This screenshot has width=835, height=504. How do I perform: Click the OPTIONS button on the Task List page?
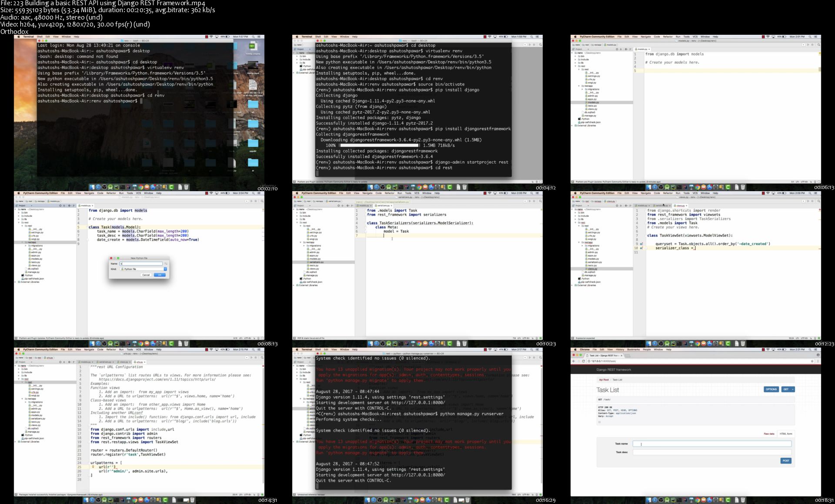[771, 389]
